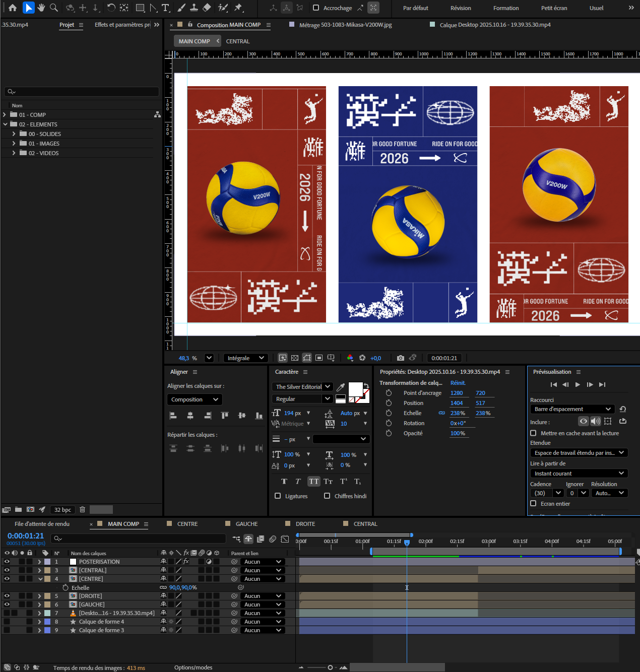The height and width of the screenshot is (672, 640).
Task: Switch to the Formation workspace
Action: coord(506,8)
